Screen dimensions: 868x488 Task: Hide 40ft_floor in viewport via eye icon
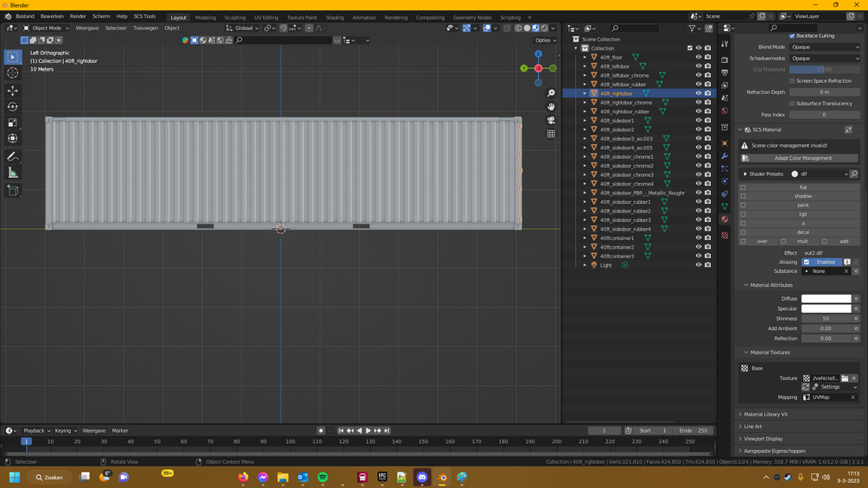(699, 57)
